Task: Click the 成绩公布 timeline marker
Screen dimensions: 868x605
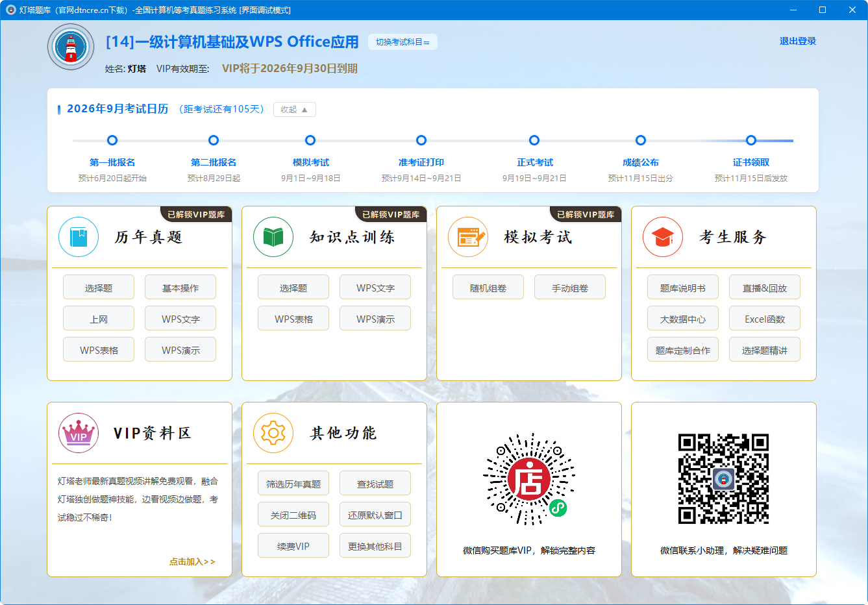Action: (641, 140)
